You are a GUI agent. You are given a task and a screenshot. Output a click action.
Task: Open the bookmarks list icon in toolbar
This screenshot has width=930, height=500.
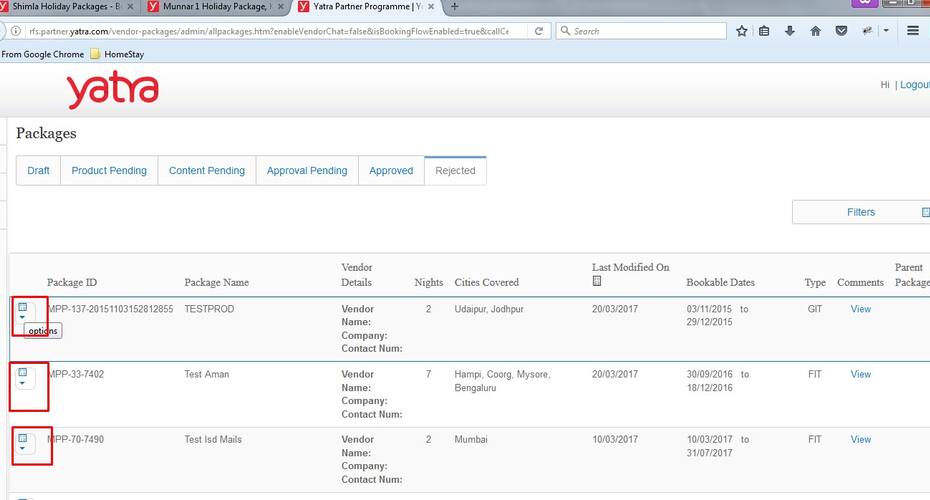764,31
